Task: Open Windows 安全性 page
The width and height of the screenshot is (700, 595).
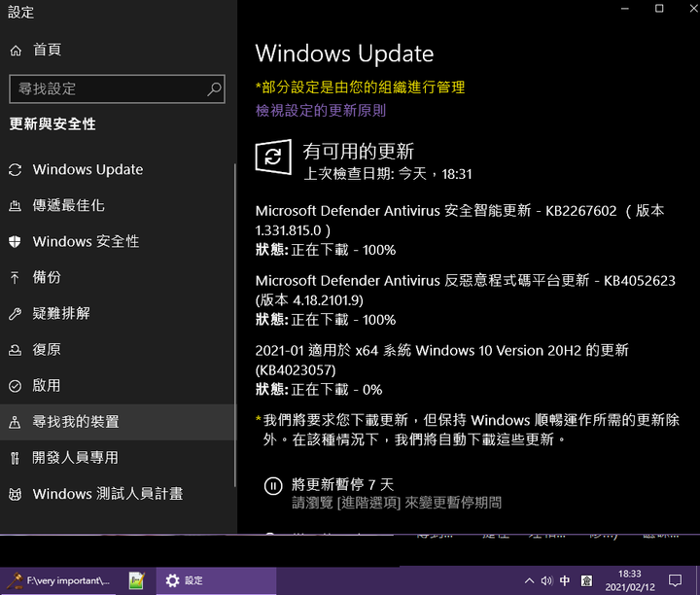Action: 86,241
